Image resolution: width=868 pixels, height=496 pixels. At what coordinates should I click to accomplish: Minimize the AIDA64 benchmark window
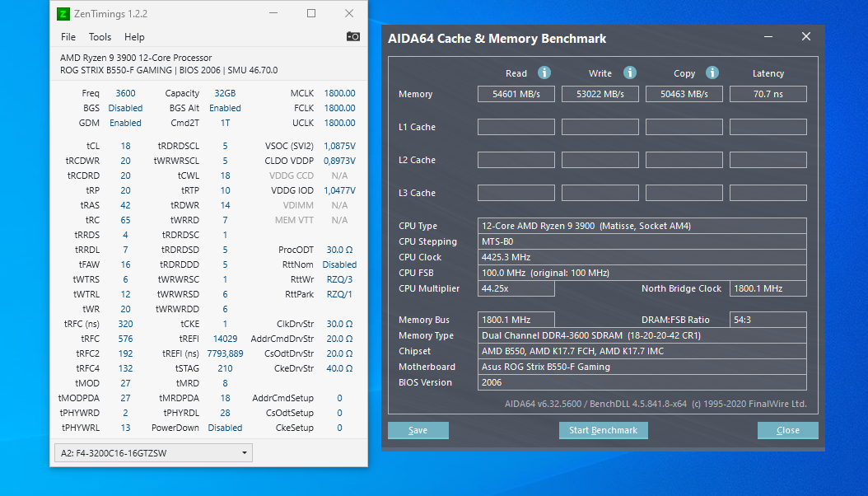(x=768, y=36)
